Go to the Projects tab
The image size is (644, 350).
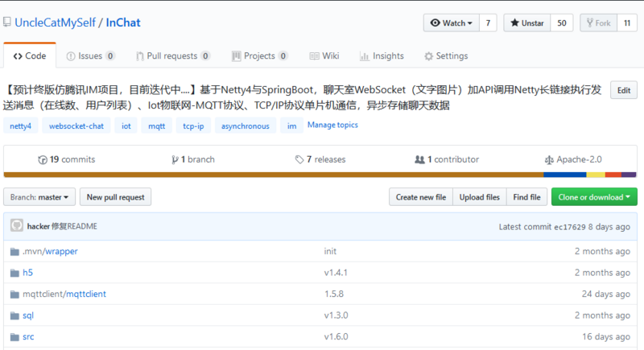click(259, 56)
